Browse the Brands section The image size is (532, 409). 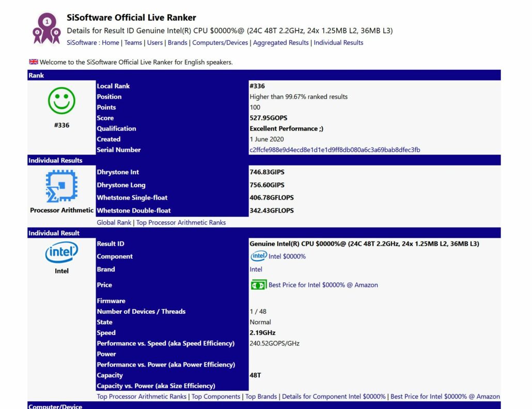(178, 42)
